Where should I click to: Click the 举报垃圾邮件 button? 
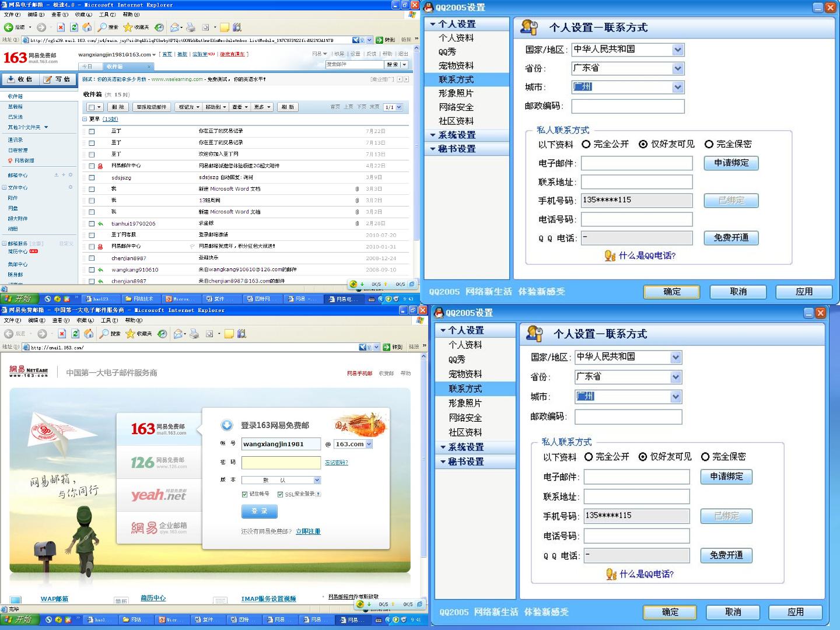[x=151, y=107]
